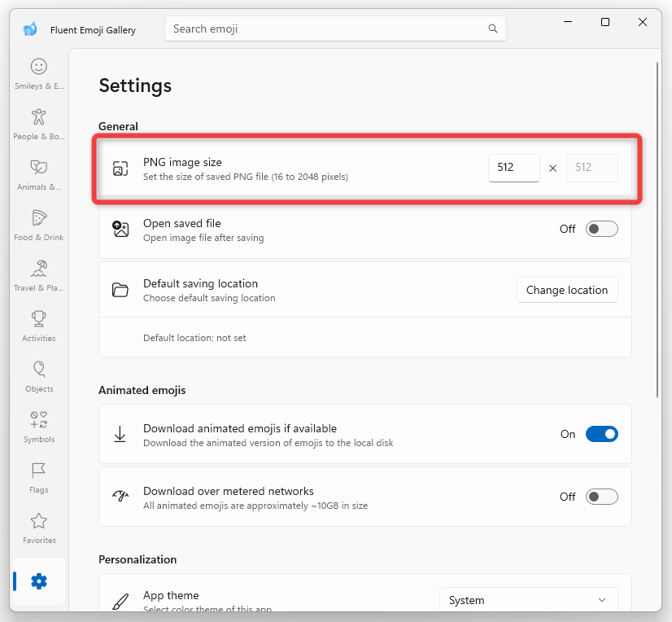Open the Symbols category
Viewport: 672px width, 622px height.
[39, 427]
